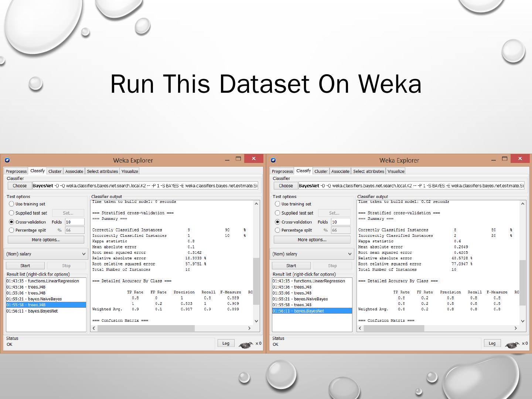Select 'Percentage split' in the right window

pos(293,230)
